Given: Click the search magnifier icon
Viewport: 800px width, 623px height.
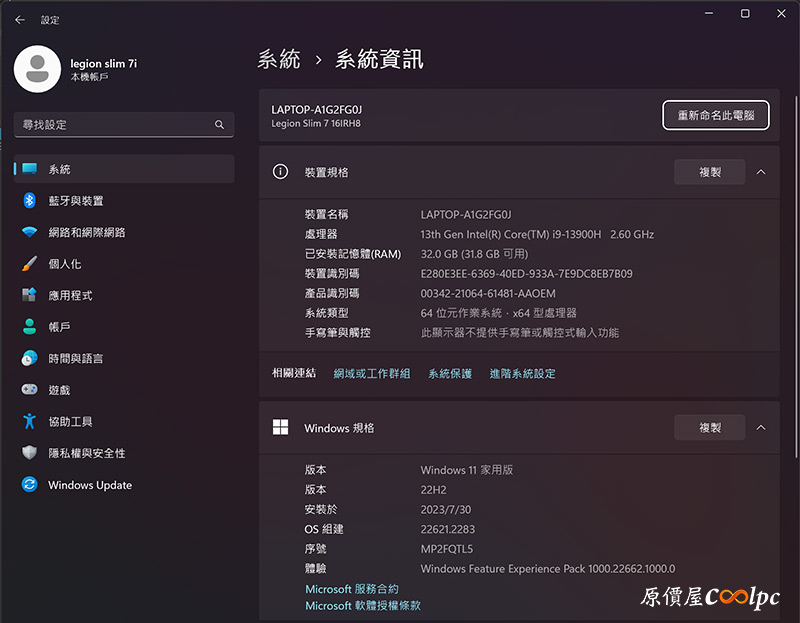Looking at the screenshot, I should [219, 124].
